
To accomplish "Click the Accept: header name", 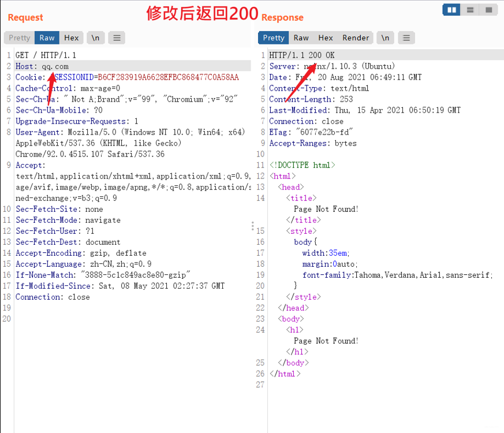I will click(x=31, y=165).
